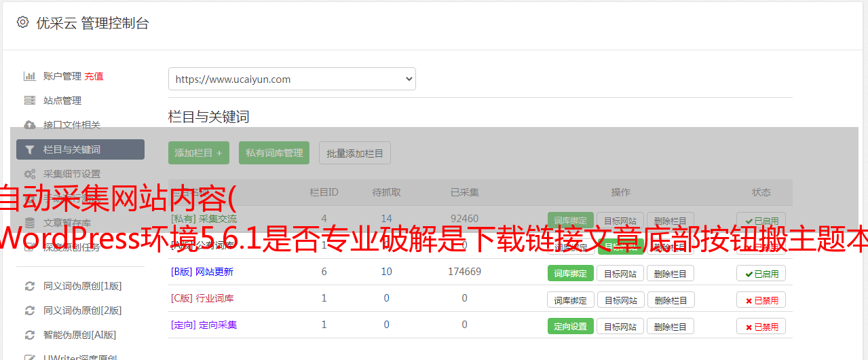This screenshot has height=360, width=868.
Task: Toggle the 已启用 status of 网站更新 row
Action: tap(761, 273)
